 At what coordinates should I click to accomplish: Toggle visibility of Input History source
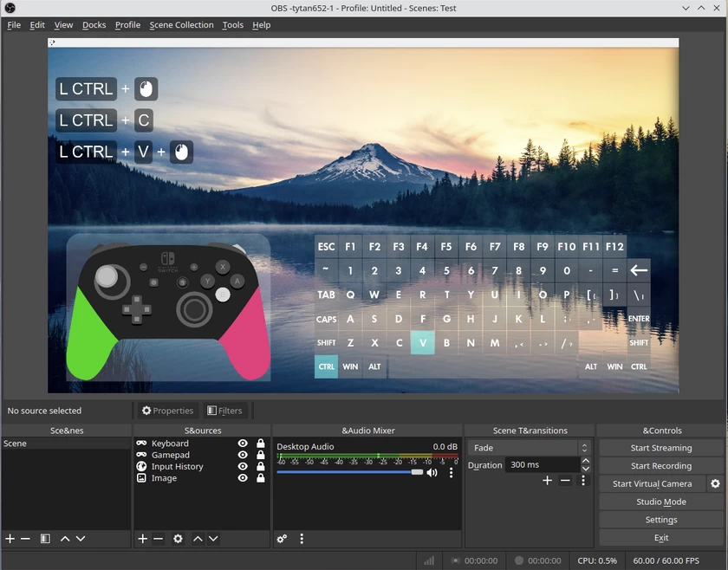(x=243, y=466)
